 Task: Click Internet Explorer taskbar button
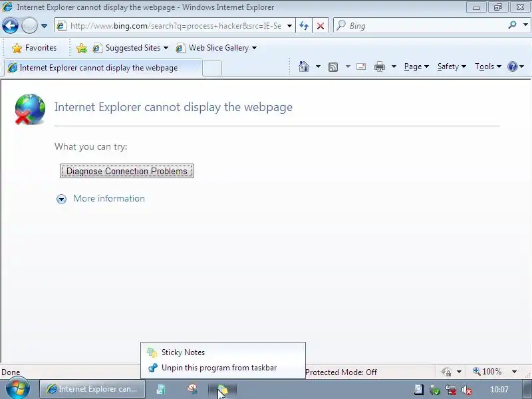92,389
